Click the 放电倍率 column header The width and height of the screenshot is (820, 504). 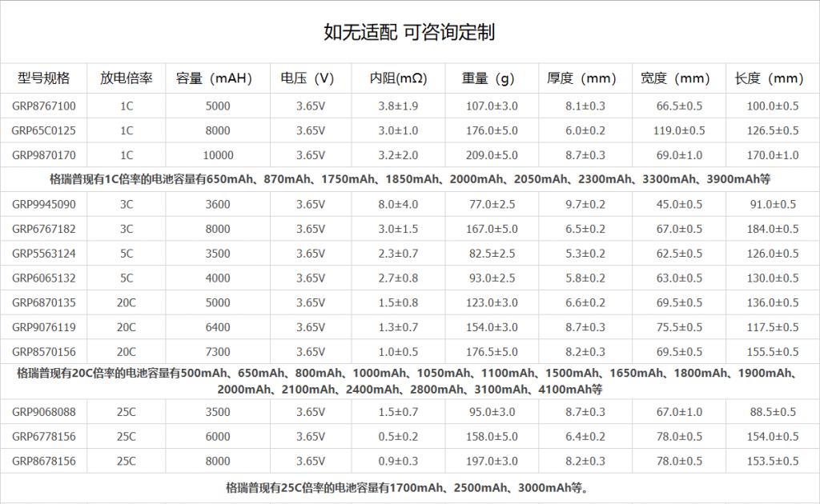click(x=127, y=78)
